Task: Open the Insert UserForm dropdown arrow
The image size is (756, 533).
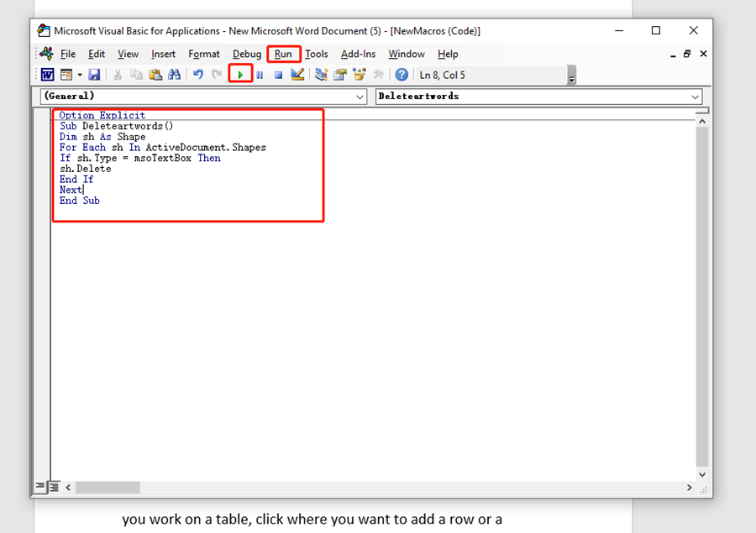Action: coord(81,74)
